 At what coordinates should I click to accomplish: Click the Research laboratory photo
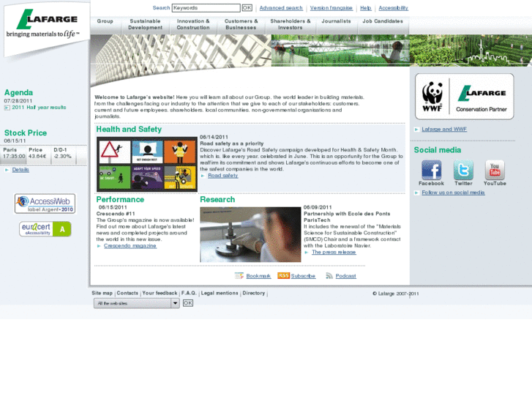[250, 235]
